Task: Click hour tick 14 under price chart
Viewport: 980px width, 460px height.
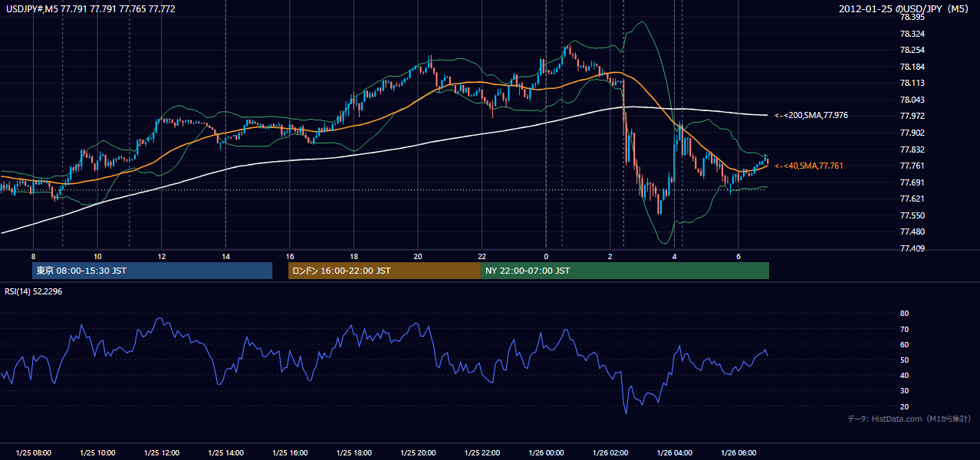Action: point(225,256)
